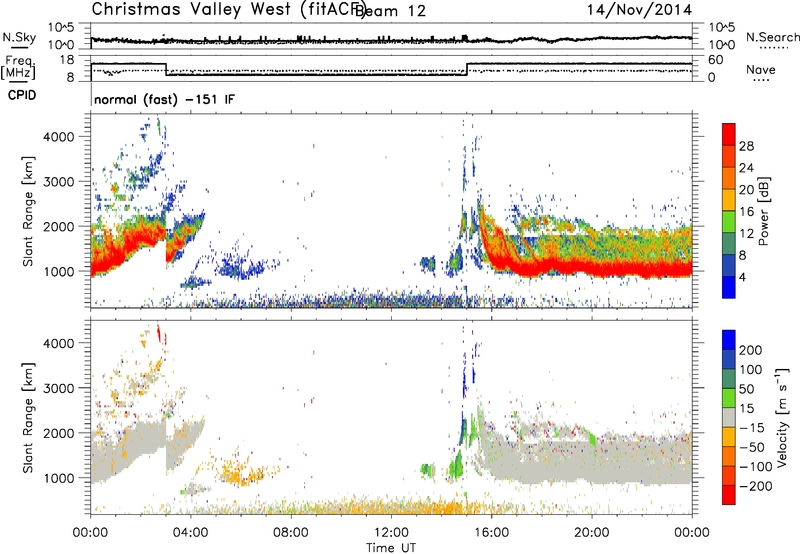Screen dimensions: 800x554
Task: Select the "-100" velocity colorbar label
Action: coord(756,467)
